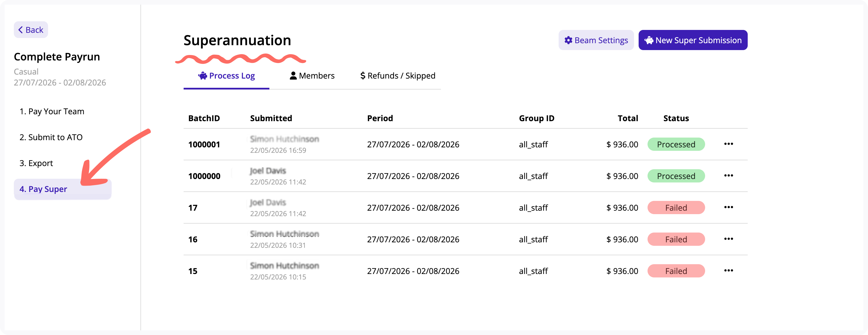
Task: Click all_staff group of batch 17
Action: (x=533, y=208)
